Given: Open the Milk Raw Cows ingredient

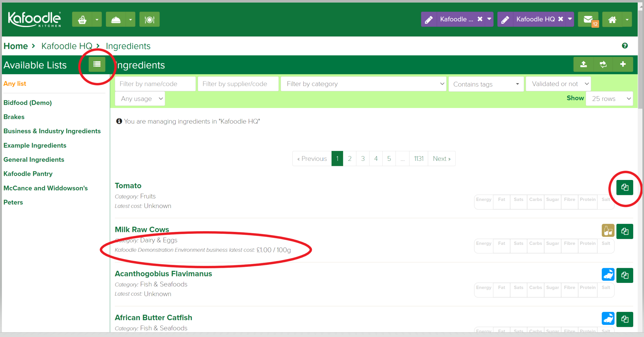Looking at the screenshot, I should 142,230.
